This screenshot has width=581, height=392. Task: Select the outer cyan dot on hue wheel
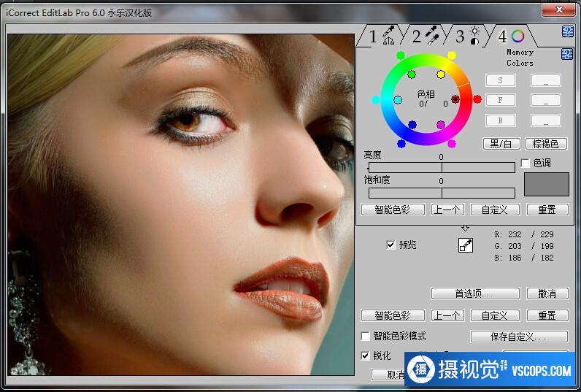pos(375,100)
